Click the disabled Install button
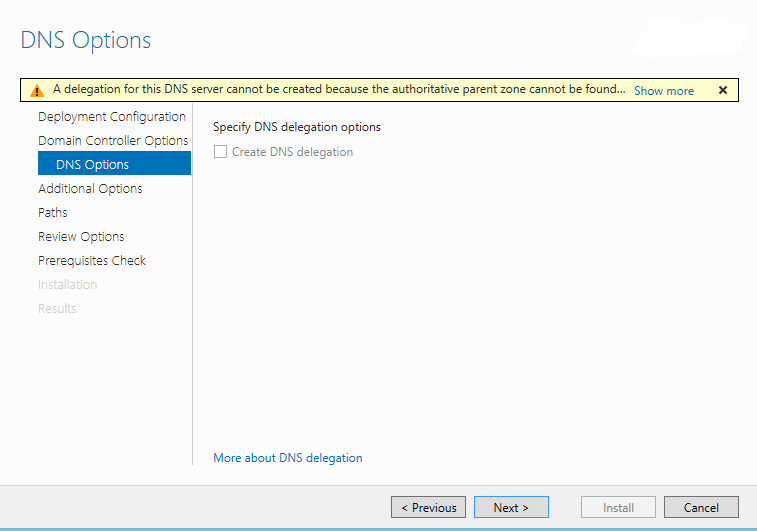Screen dimensions: 757x531 pos(618,507)
